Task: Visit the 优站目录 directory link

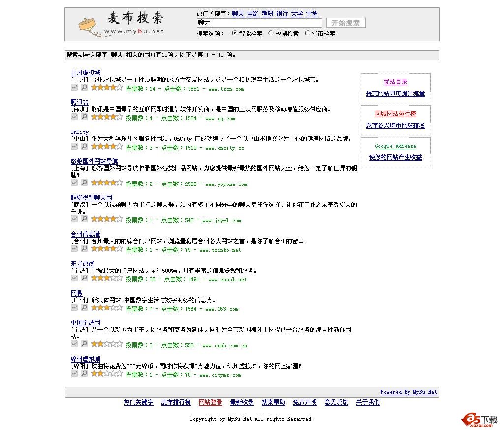Action: tap(395, 82)
